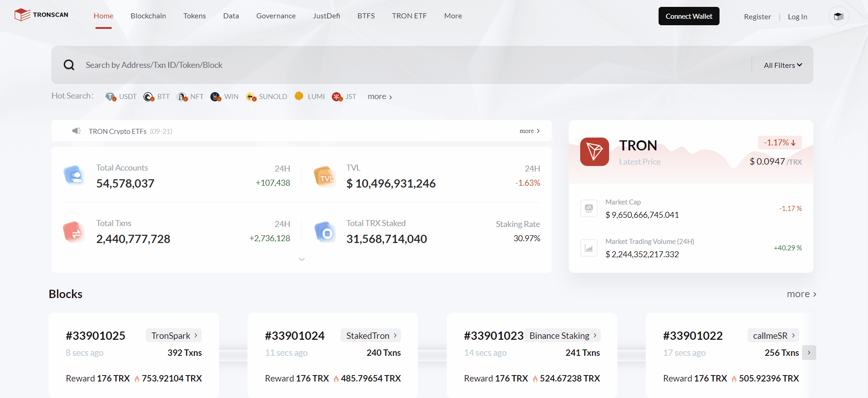Open the LUMI hot search token
Screen dimensions: 868x398
(x=310, y=96)
